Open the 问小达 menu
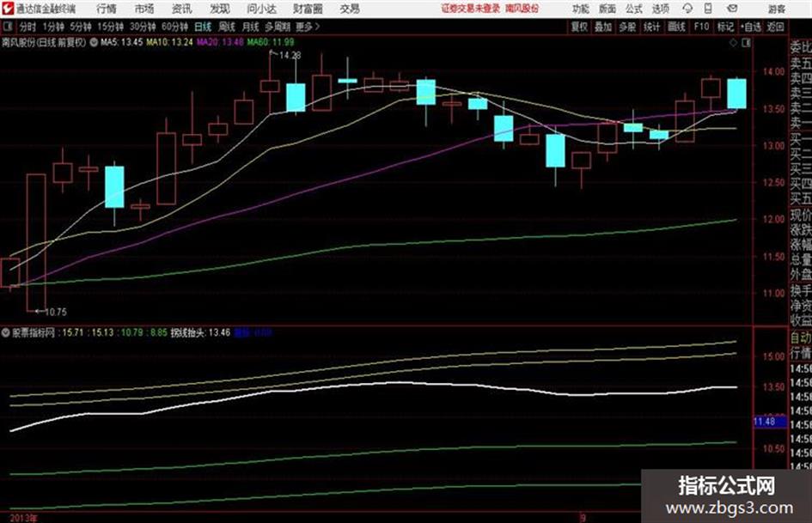Screen dimensions: 812x523 pyautogui.click(x=261, y=9)
